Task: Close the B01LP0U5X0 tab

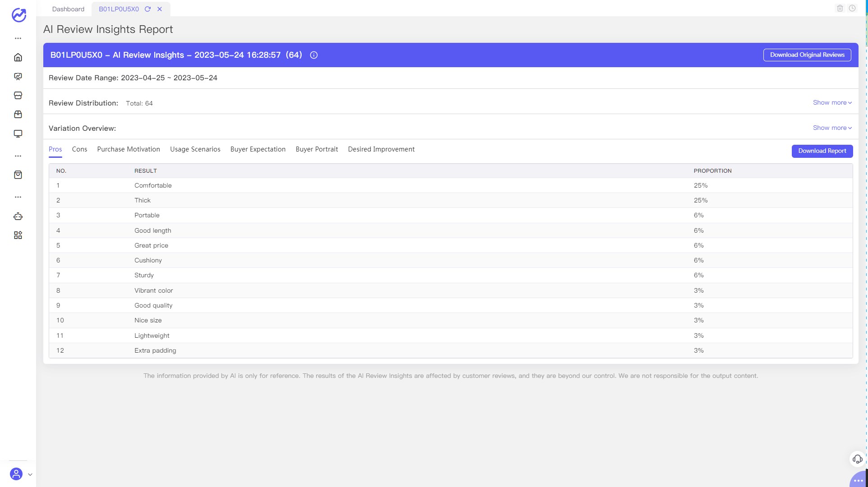Action: (x=160, y=9)
